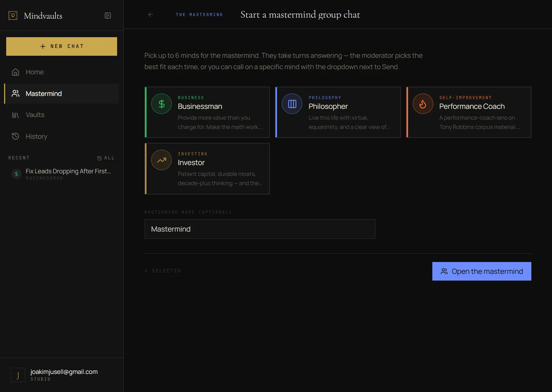Start a new chat

coord(62,46)
